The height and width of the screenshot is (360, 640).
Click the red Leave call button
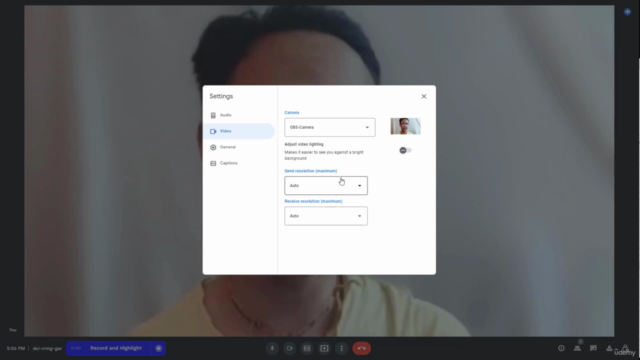coord(362,348)
